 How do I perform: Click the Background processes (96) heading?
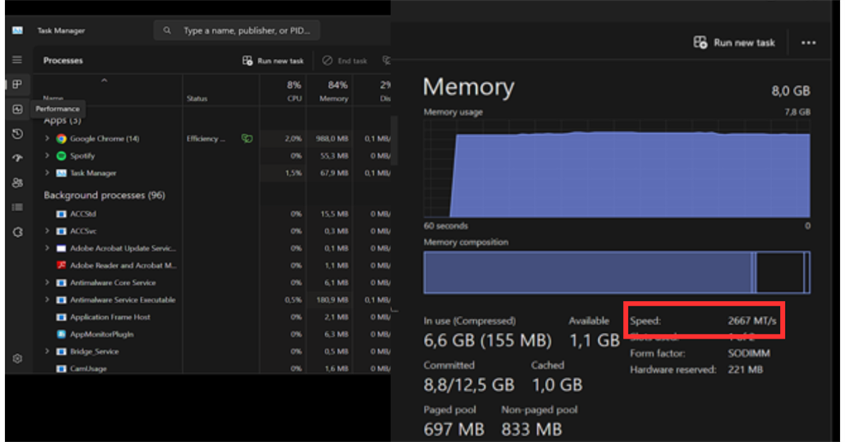coord(105,195)
